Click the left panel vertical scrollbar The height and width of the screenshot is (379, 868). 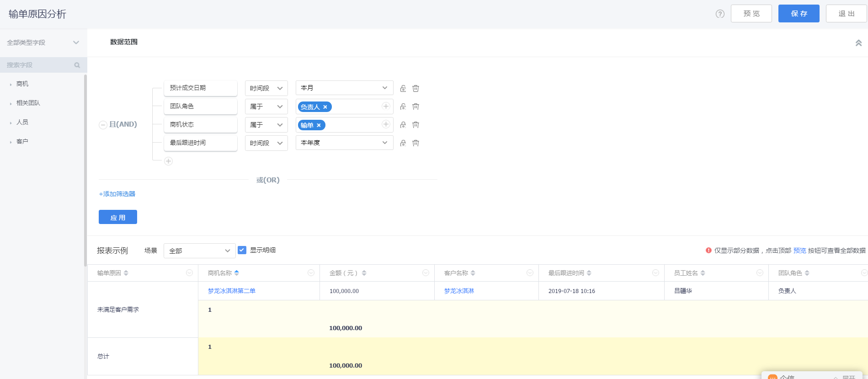click(85, 170)
